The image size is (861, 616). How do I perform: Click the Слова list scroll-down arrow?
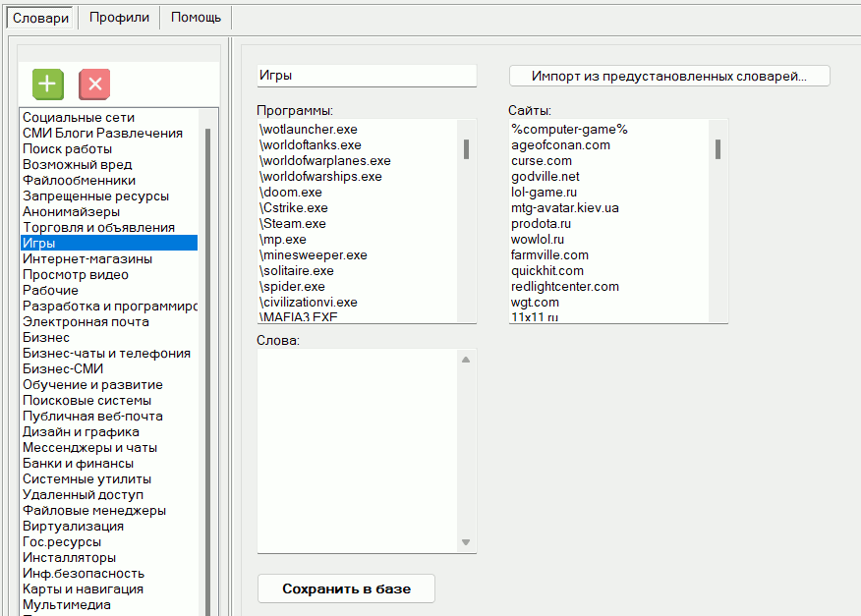[466, 542]
